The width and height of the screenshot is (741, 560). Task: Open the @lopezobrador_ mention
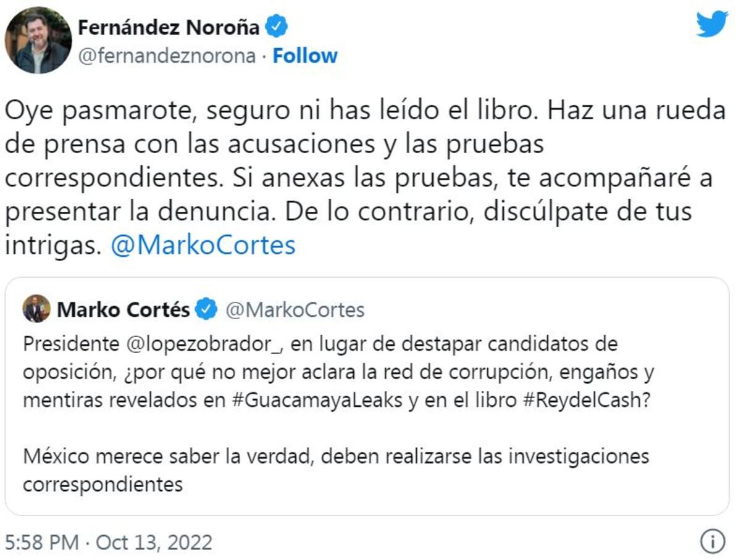pos(204,343)
